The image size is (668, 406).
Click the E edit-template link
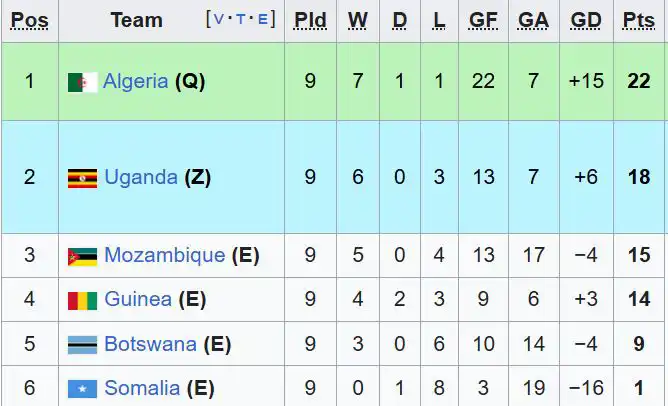pyautogui.click(x=262, y=19)
